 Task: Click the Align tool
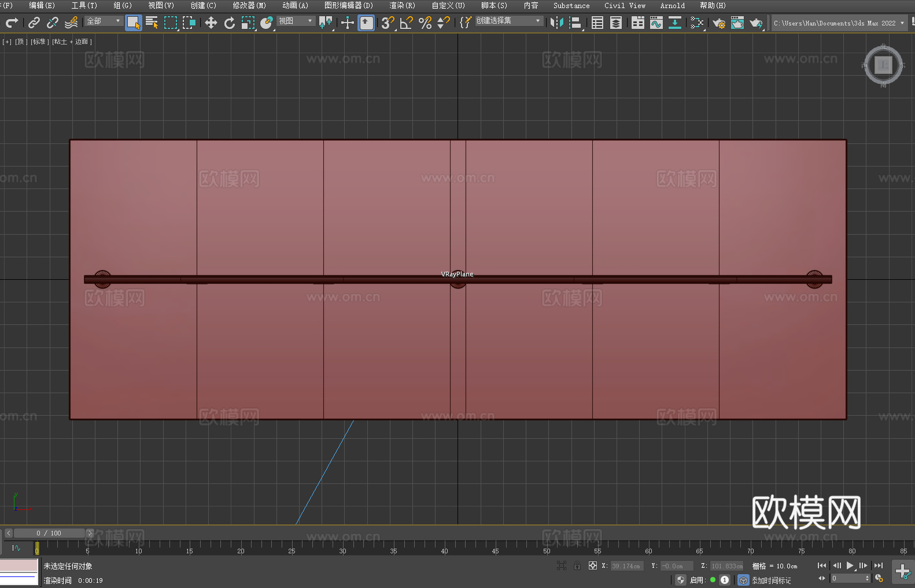(x=575, y=23)
